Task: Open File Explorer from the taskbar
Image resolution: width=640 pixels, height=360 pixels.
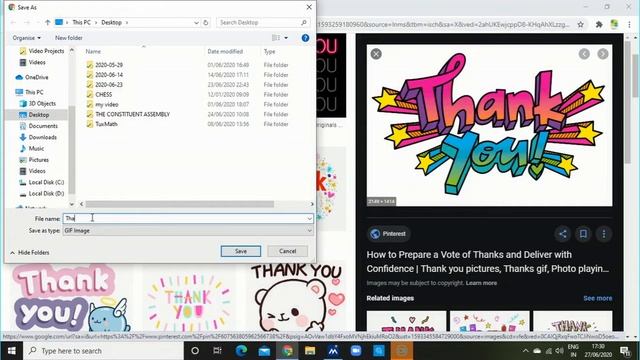Action: (x=310, y=351)
